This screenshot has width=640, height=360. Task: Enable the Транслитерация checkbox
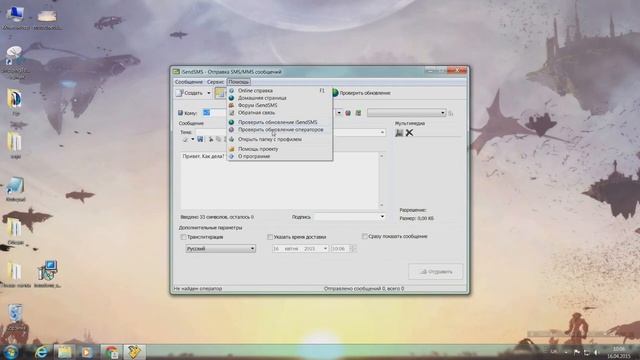click(183, 237)
